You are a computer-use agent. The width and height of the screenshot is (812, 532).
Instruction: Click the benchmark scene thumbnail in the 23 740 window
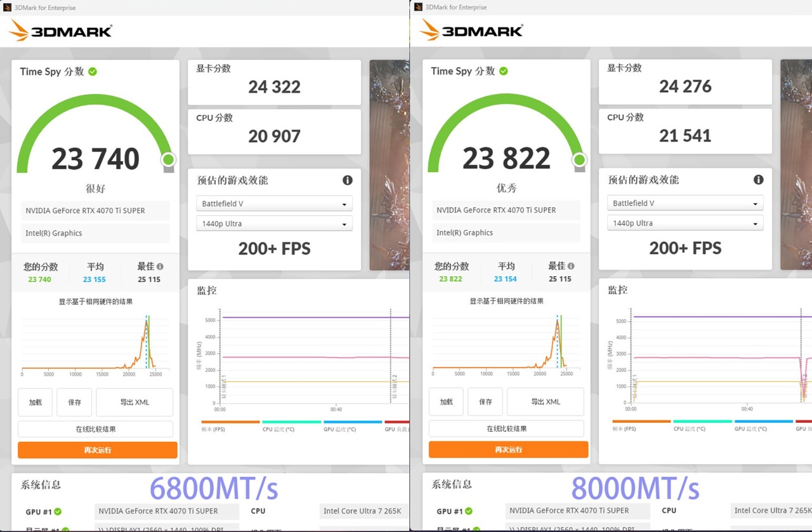click(x=389, y=165)
